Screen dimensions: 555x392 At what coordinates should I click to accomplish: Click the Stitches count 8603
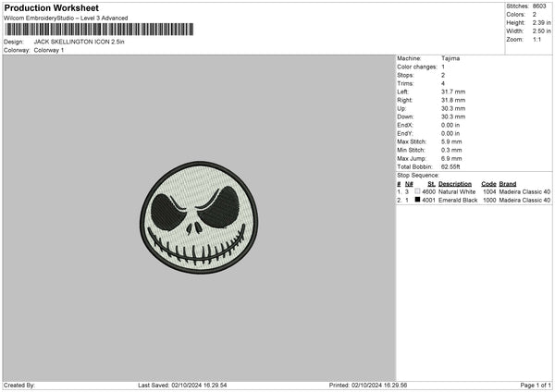coord(539,6)
